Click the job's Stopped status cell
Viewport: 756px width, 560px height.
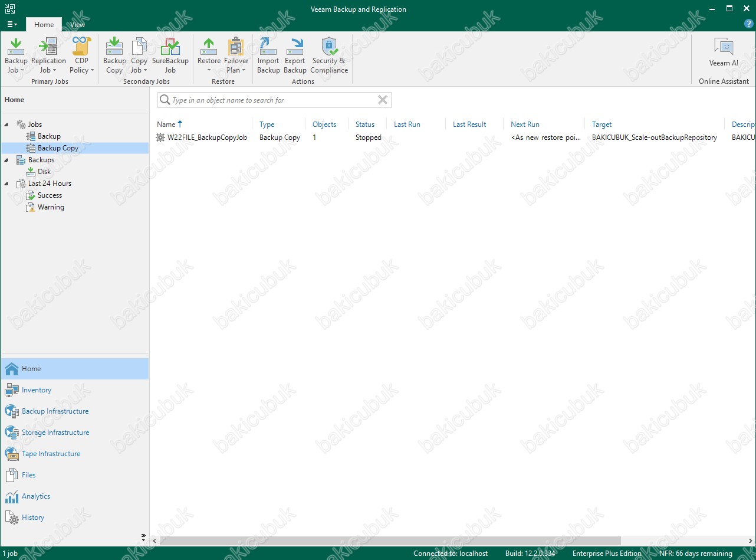(369, 137)
